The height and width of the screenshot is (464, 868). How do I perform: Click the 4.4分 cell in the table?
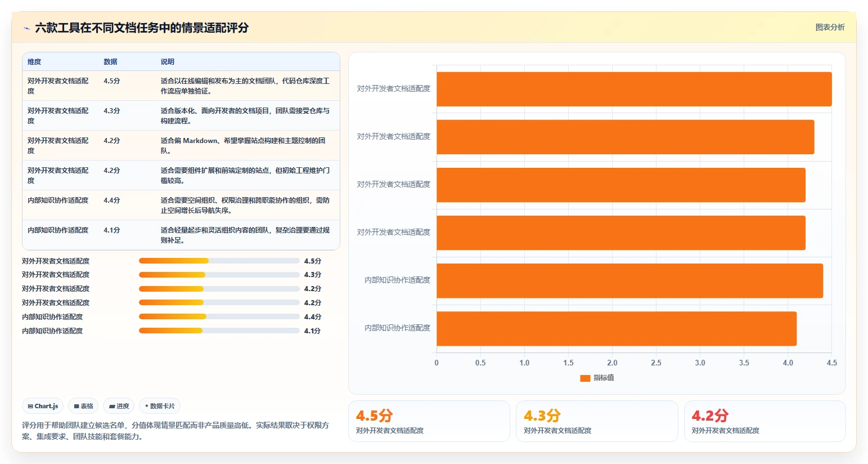pos(112,200)
